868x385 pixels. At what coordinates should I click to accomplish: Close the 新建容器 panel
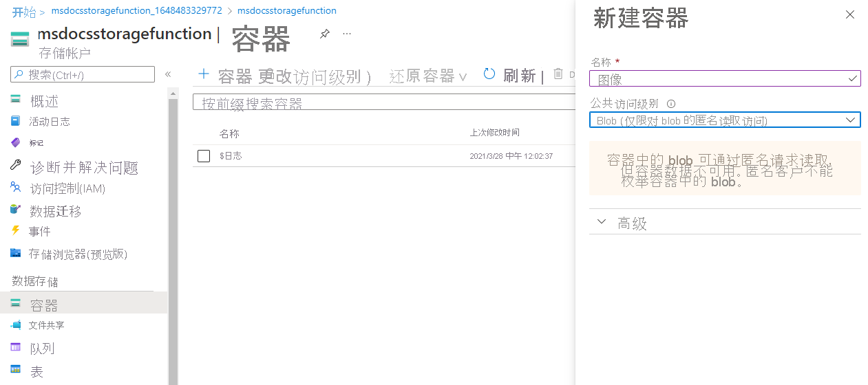coord(850,14)
